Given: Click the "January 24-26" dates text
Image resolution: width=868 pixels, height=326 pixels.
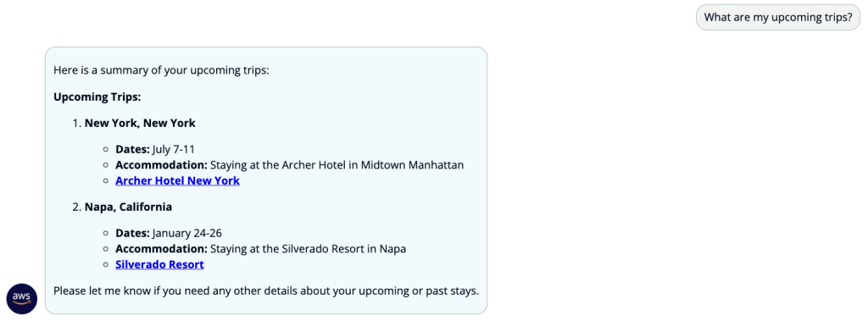Looking at the screenshot, I should click(187, 233).
